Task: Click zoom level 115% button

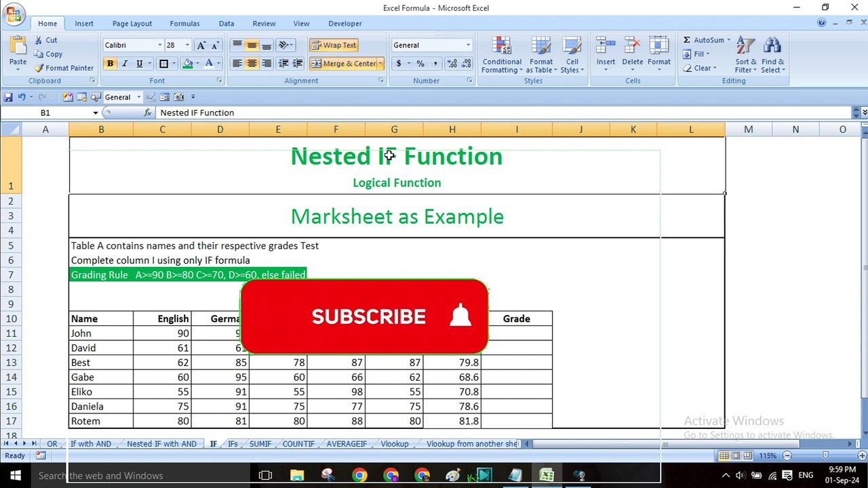Action: [767, 456]
